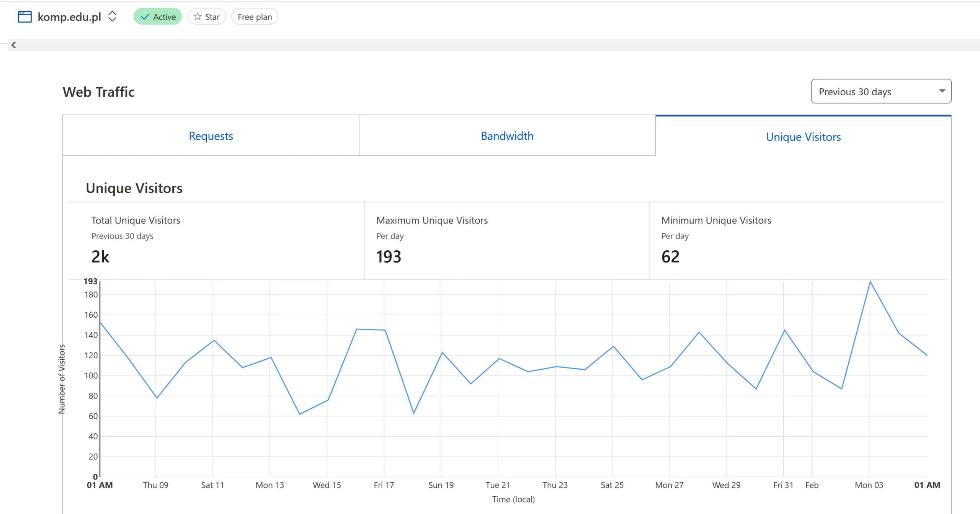Click the Maximum Unique Visitors 193 value
Viewport: 980px width, 514px height.
tap(389, 256)
